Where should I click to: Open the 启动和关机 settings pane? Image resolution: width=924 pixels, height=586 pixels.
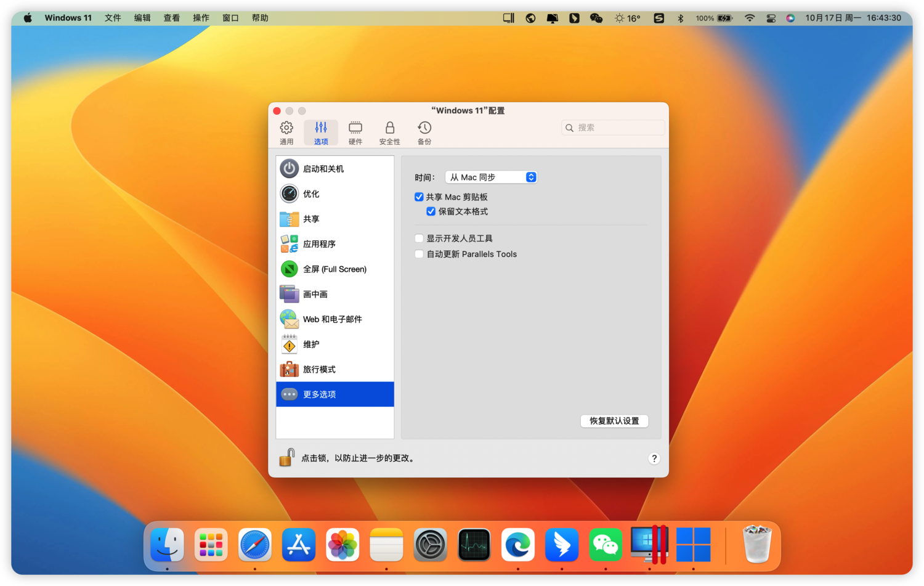[334, 169]
